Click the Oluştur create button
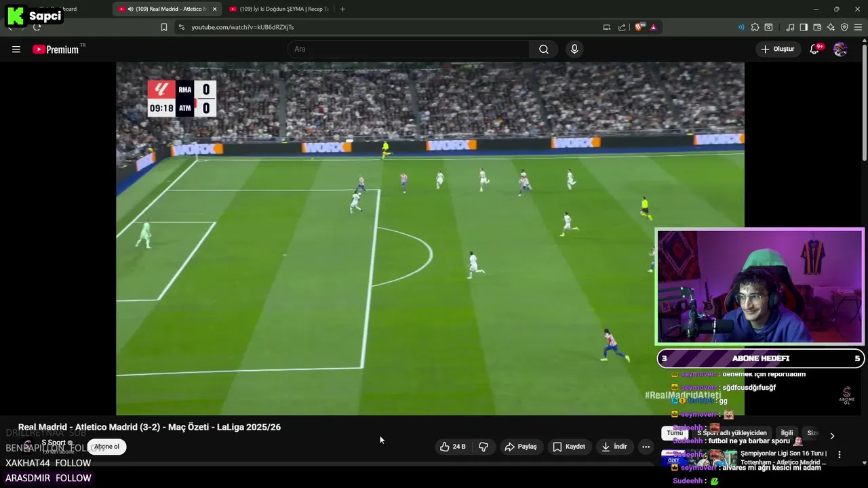 click(x=777, y=49)
